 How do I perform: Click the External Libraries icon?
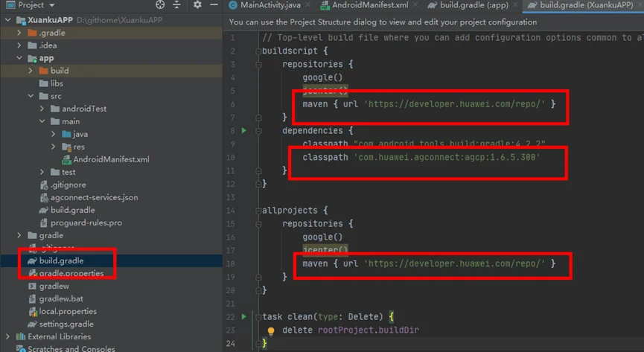[x=21, y=336]
